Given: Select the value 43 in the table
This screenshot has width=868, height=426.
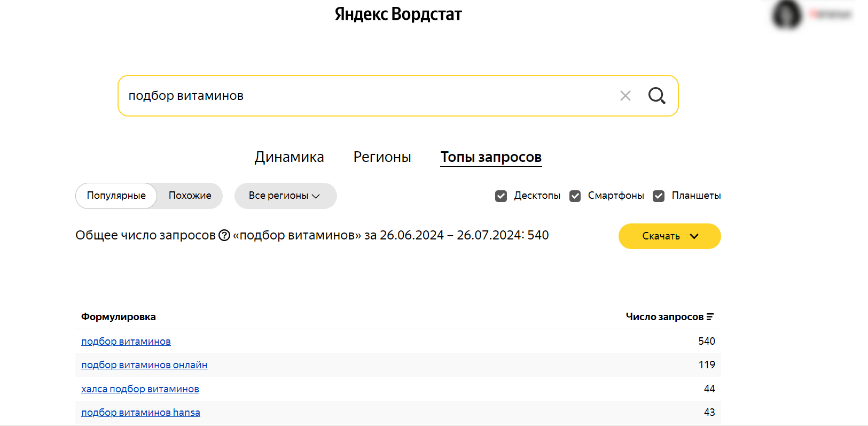Looking at the screenshot, I should [x=709, y=413].
